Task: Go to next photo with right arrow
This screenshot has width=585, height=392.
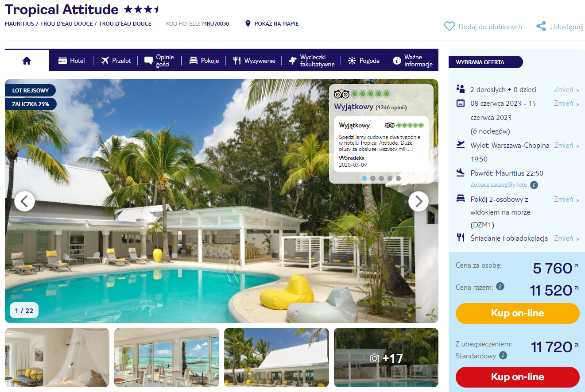Action: click(418, 201)
